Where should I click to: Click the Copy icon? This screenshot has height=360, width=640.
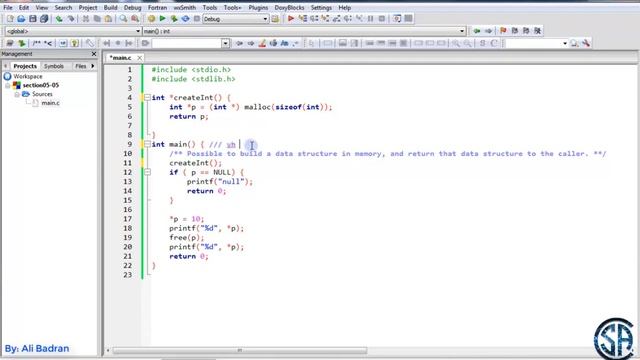coord(97,19)
